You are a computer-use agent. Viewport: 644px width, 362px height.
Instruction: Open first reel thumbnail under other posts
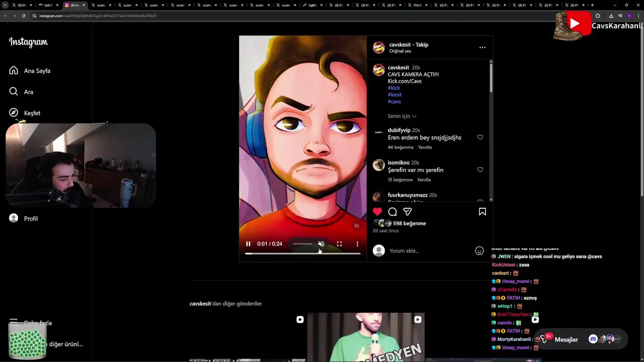248,337
